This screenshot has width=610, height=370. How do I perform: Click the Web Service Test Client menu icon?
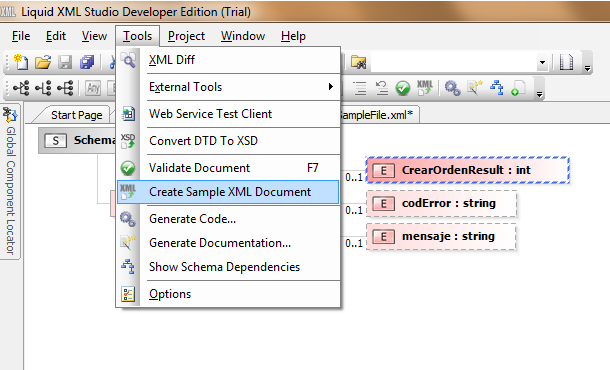pos(128,114)
